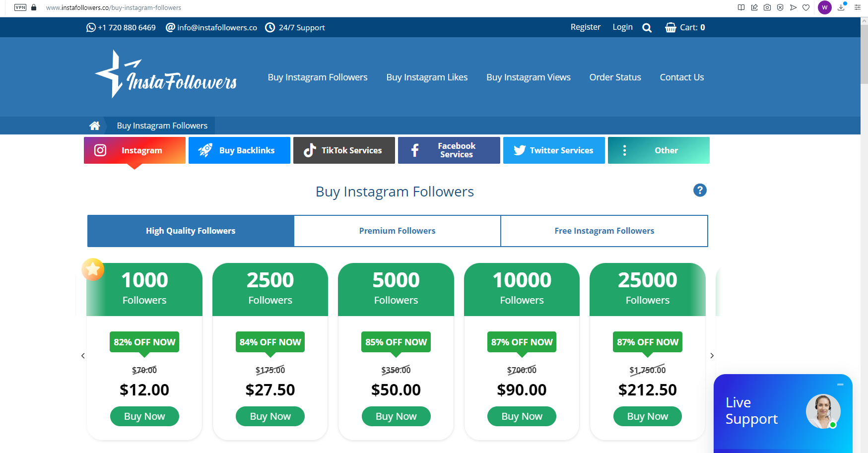Click the InstaFollowers logo
The image size is (868, 453).
(166, 74)
